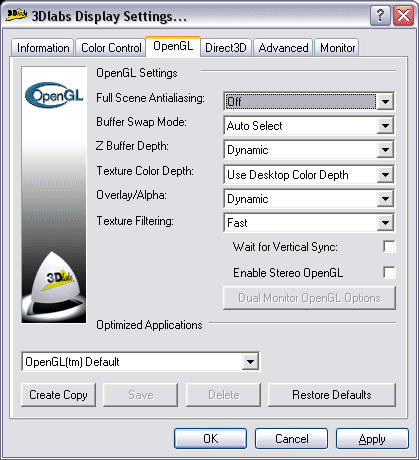Open the Texture Color Depth dropdown arrow
Viewport: 419px width, 460px height.
(385, 175)
